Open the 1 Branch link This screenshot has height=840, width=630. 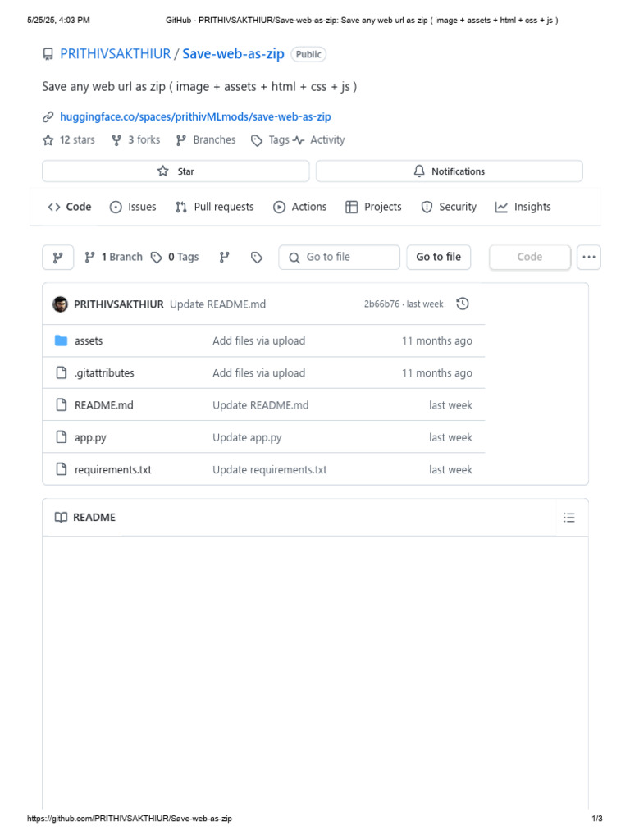[x=113, y=257]
